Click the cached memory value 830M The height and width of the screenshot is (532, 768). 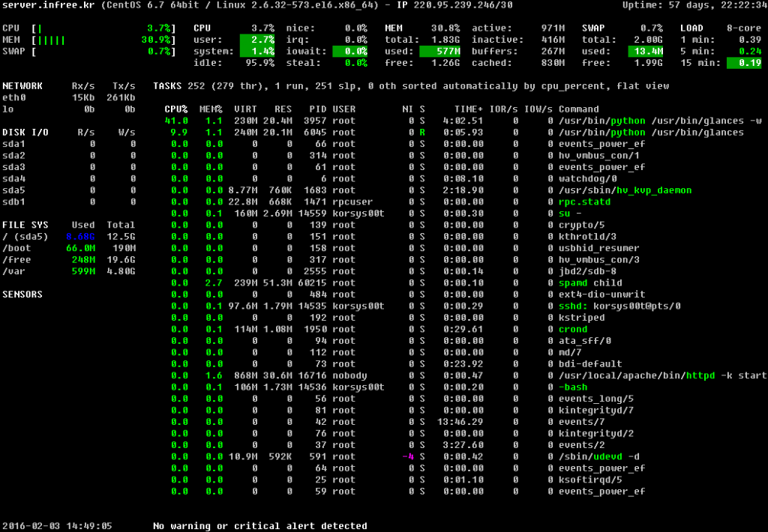click(x=553, y=63)
